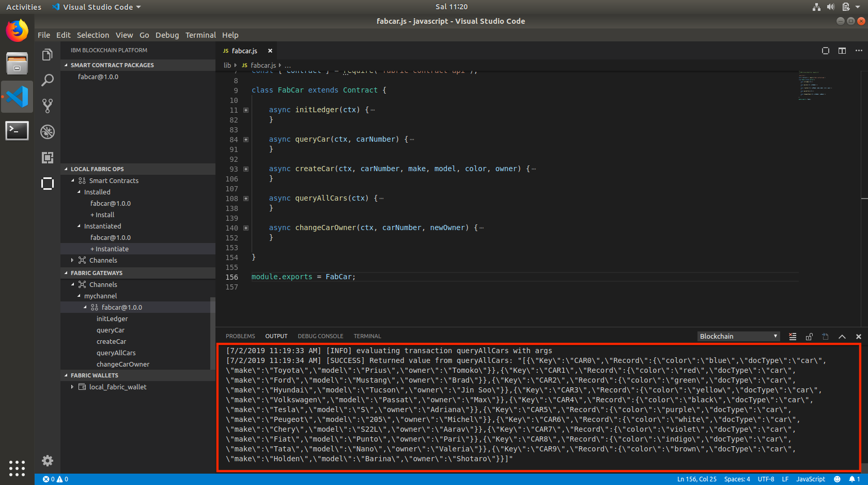Unfold createCar function at line 93
Image resolution: width=868 pixels, height=485 pixels.
pos(246,169)
